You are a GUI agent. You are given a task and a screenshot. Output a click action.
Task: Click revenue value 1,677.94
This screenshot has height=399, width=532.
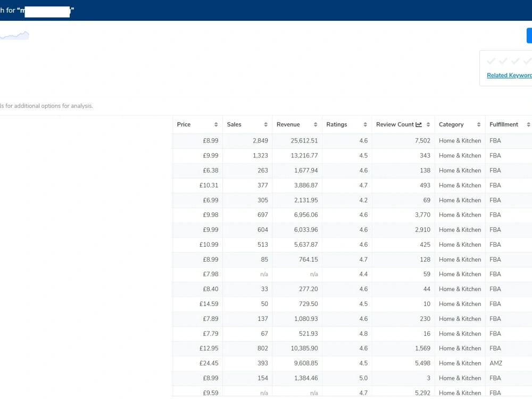pyautogui.click(x=306, y=170)
